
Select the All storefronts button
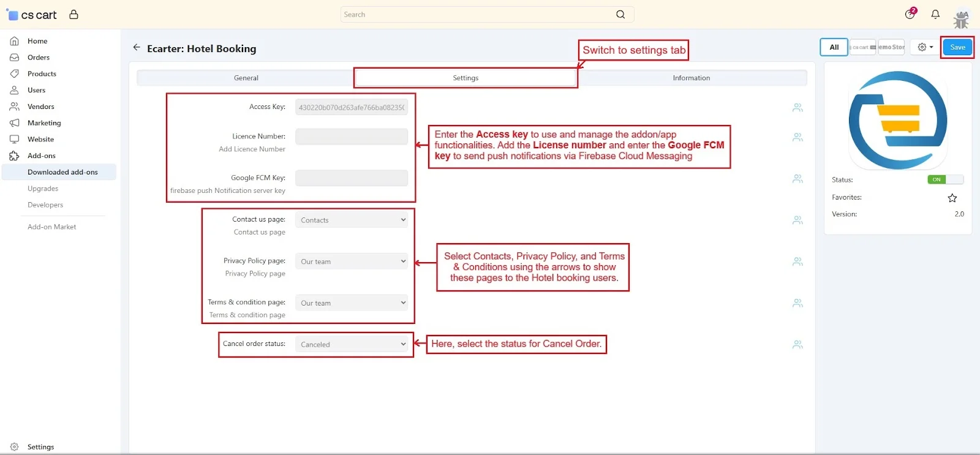[834, 47]
